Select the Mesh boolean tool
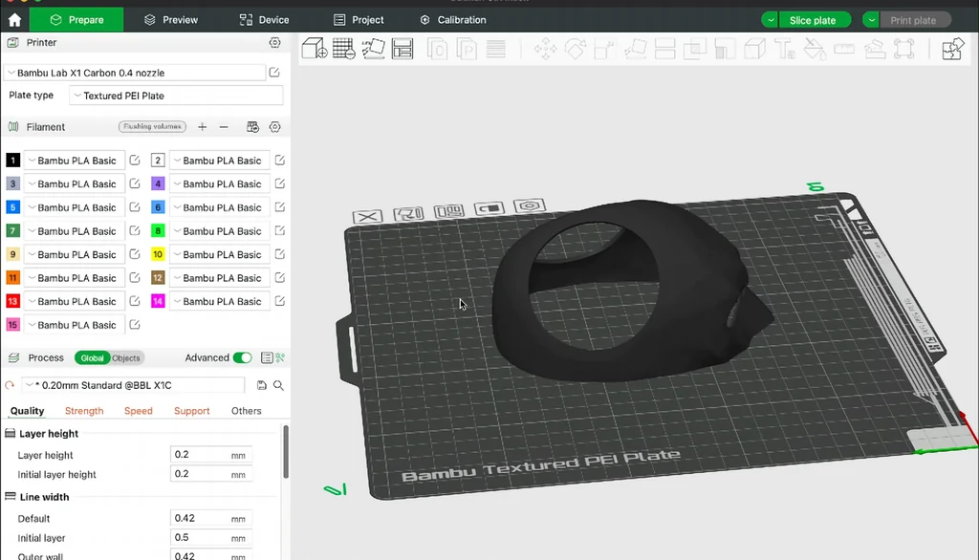Image resolution: width=979 pixels, height=560 pixels. [x=694, y=49]
